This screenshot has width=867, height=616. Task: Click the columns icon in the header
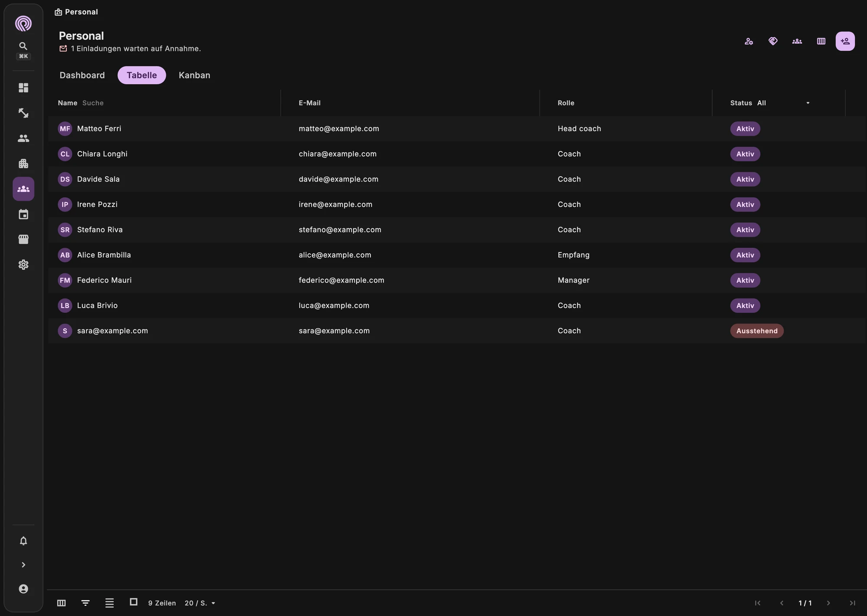click(x=821, y=41)
